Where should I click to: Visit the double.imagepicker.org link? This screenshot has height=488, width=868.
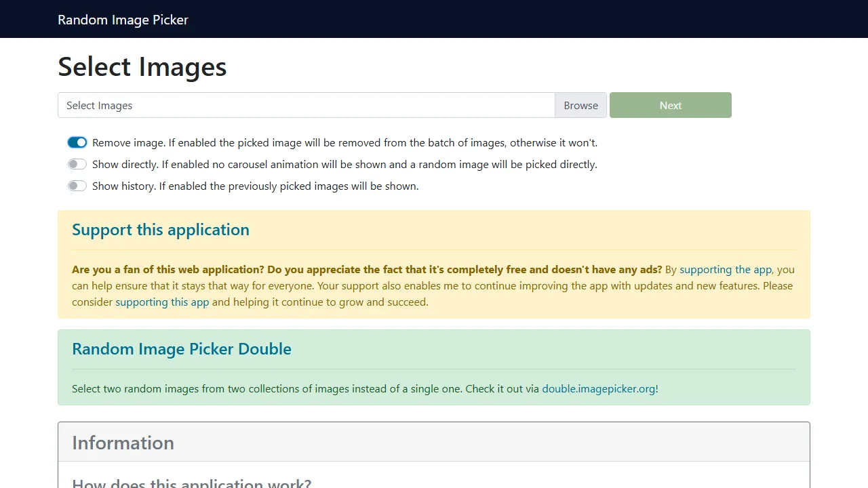point(598,389)
